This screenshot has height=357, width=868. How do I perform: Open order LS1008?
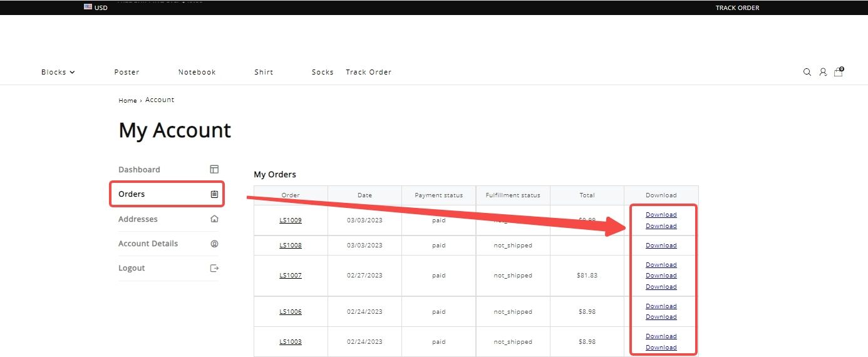291,245
